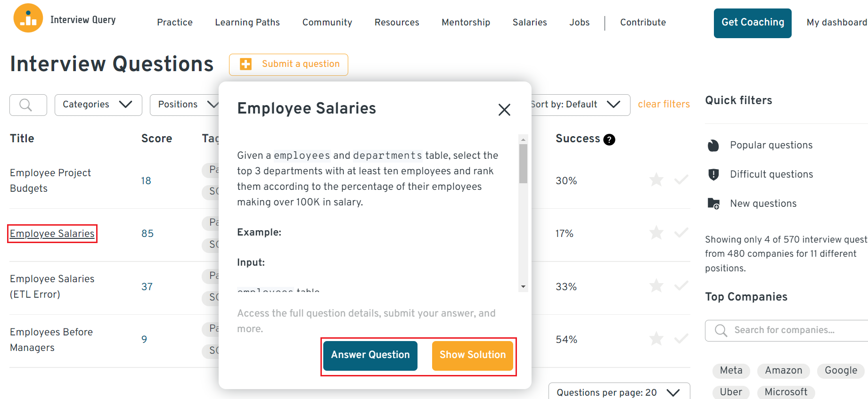Select the Difficult questions shield icon
This screenshot has height=399, width=868.
click(713, 174)
